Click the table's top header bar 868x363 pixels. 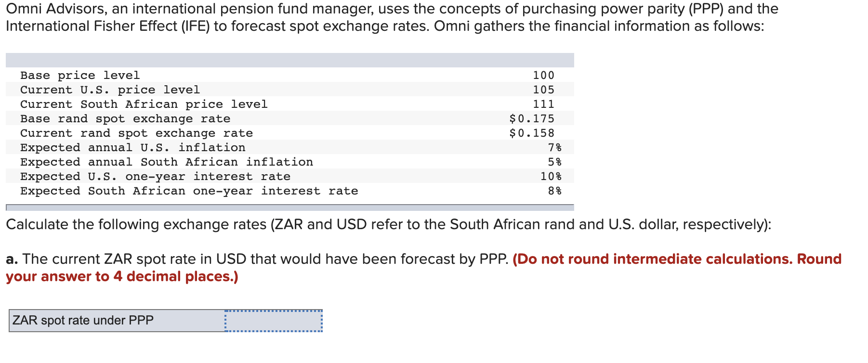pos(289,60)
